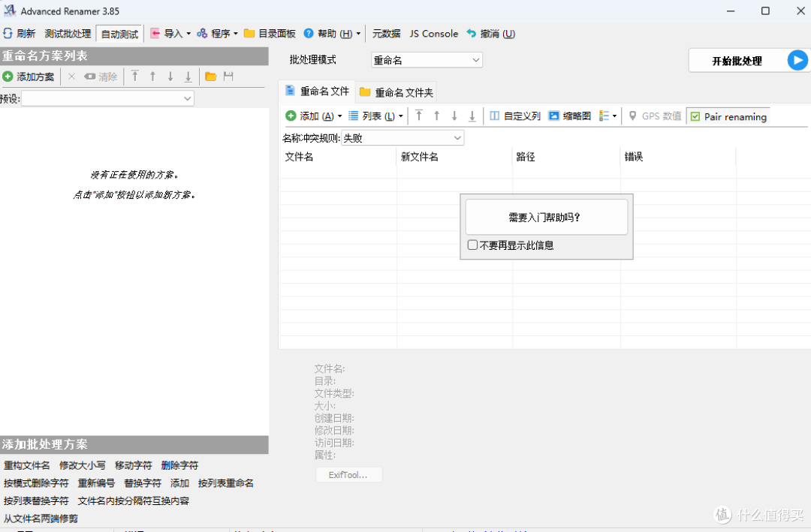Open the 列表 (L) dropdown
811x532 pixels.
click(376, 116)
